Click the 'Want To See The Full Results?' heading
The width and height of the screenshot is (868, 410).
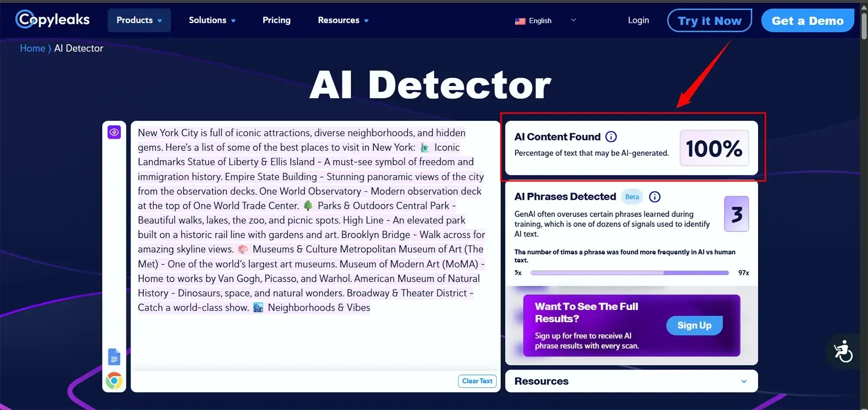coord(586,312)
